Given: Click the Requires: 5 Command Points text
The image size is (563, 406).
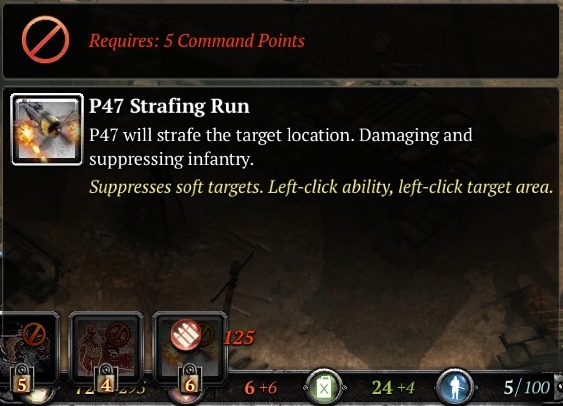Looking at the screenshot, I should [197, 41].
